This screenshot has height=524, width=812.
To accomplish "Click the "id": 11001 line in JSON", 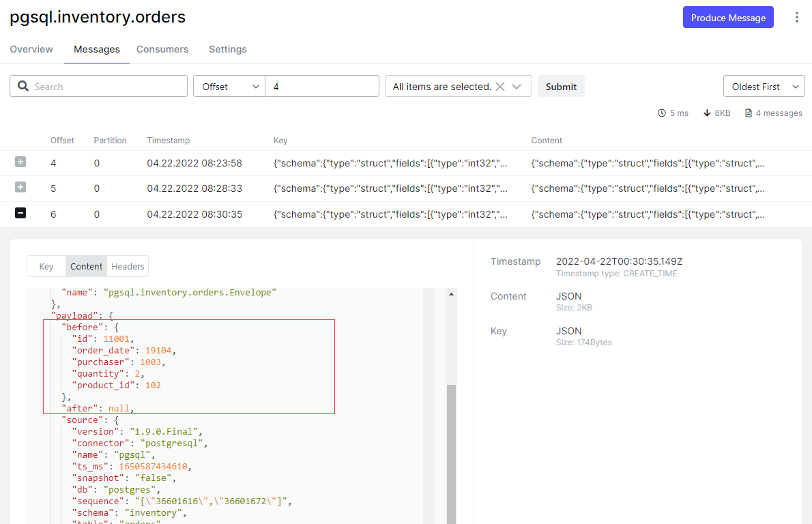I will (x=102, y=338).
